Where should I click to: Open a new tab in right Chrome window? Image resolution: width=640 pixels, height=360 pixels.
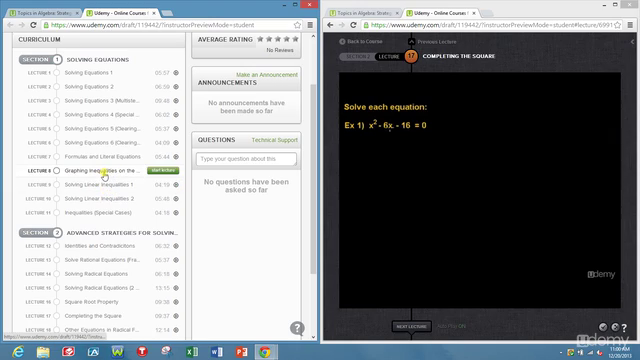(x=487, y=13)
